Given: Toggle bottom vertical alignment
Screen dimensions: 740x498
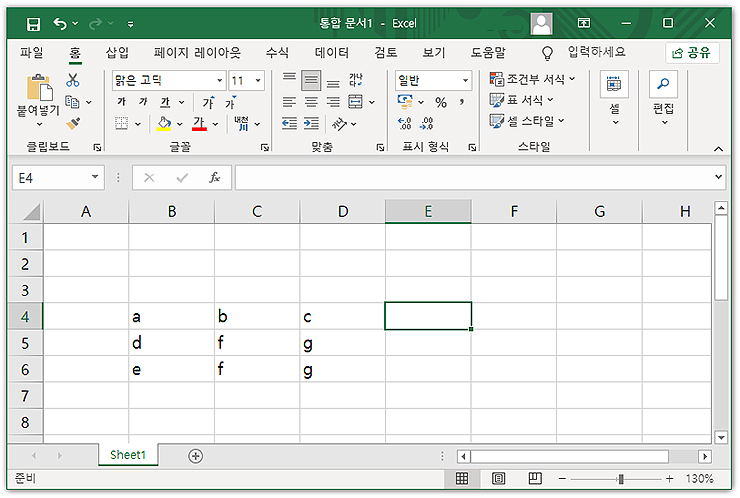Looking at the screenshot, I should coord(333,83).
